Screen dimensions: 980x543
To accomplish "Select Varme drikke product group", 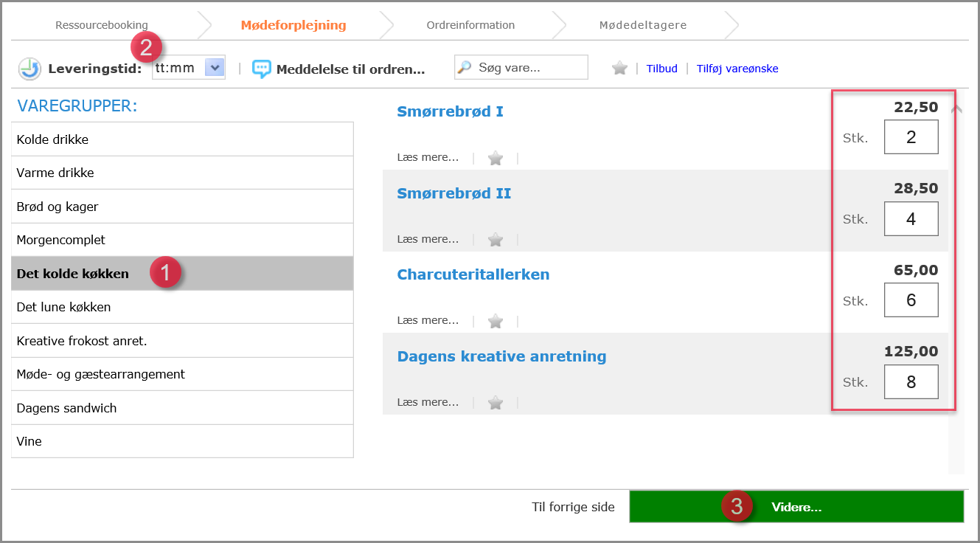I will tap(182, 173).
